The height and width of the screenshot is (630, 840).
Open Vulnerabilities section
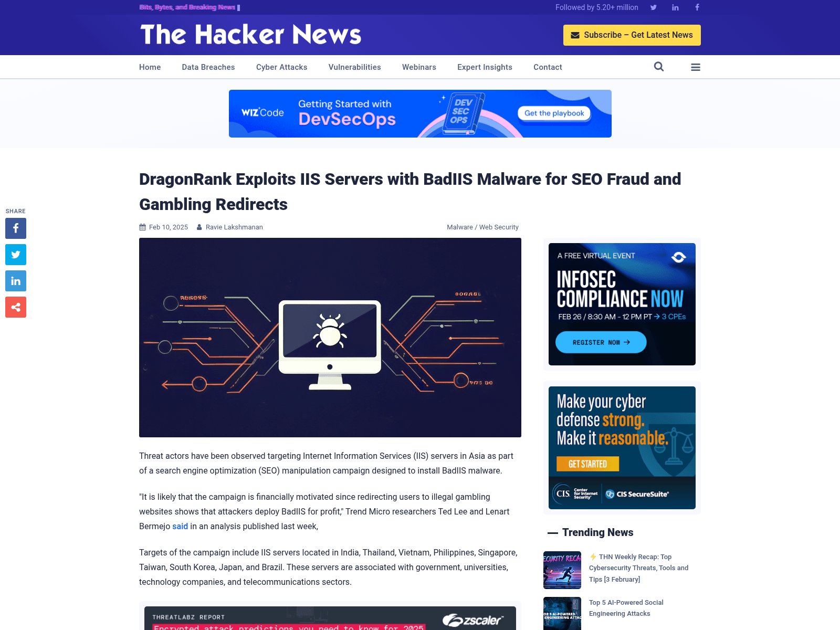pyautogui.click(x=355, y=67)
